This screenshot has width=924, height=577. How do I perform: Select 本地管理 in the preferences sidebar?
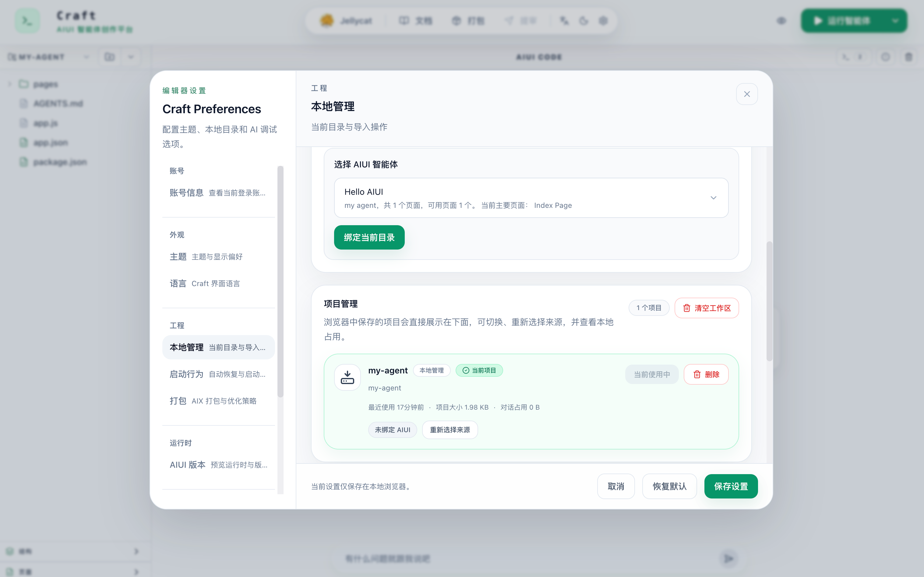pos(218,347)
